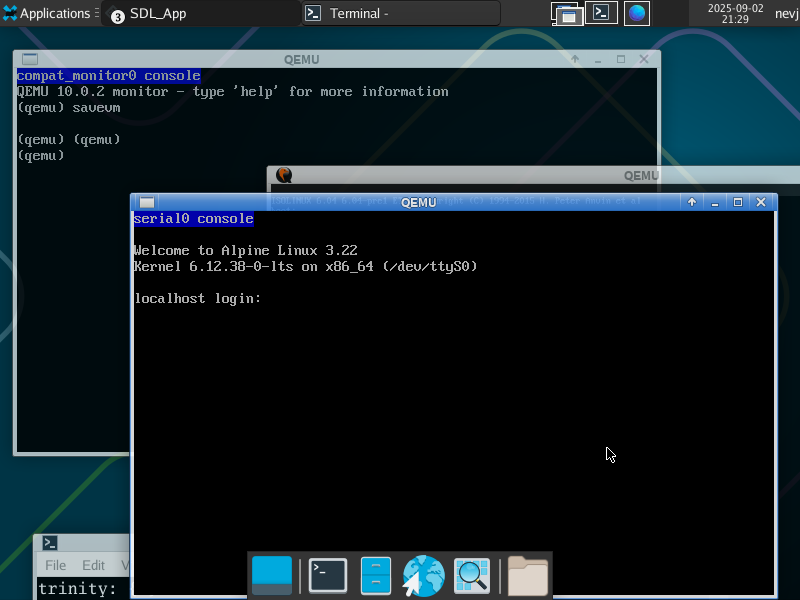Close the serial0 QEMU window

click(761, 202)
